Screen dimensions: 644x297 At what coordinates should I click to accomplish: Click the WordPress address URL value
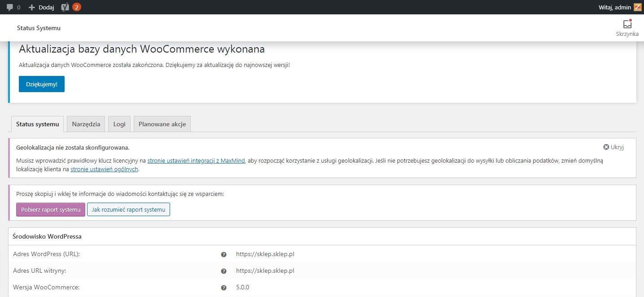(265, 254)
